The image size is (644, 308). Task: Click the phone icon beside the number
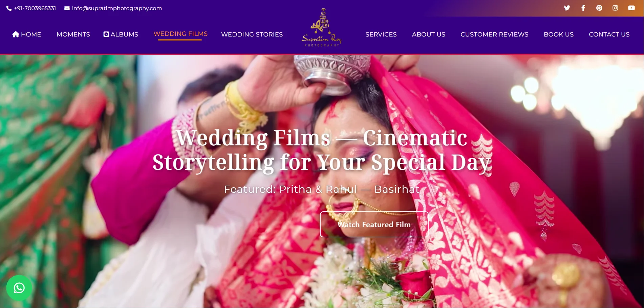(x=9, y=8)
